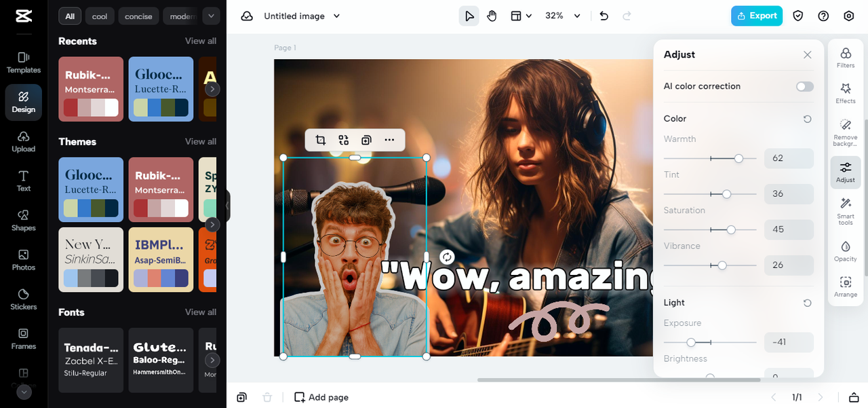The image size is (868, 408).
Task: Open the Templates sidebar panel
Action: tap(24, 62)
